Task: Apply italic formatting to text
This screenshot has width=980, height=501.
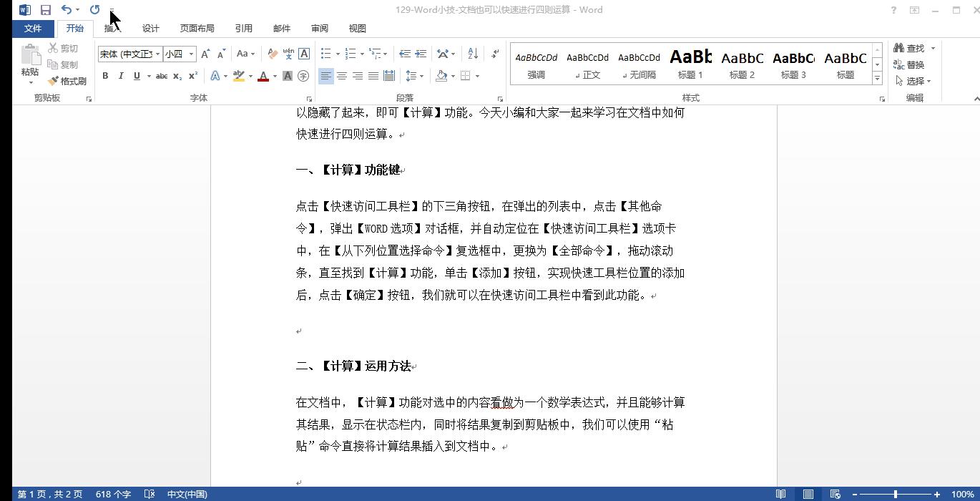Action: (x=120, y=75)
